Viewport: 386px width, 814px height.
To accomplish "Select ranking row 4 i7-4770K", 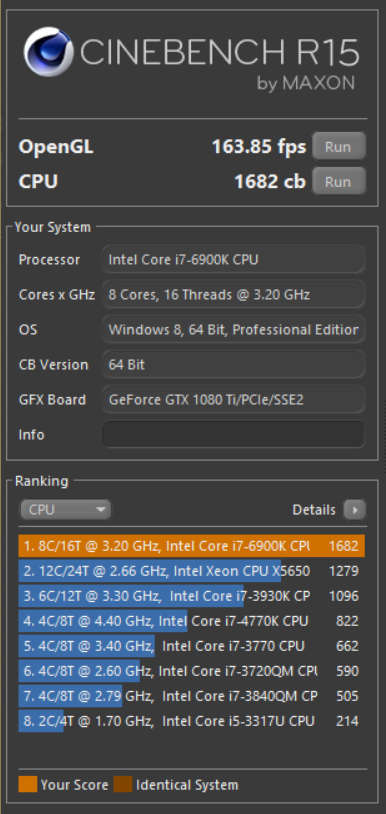I will (191, 621).
